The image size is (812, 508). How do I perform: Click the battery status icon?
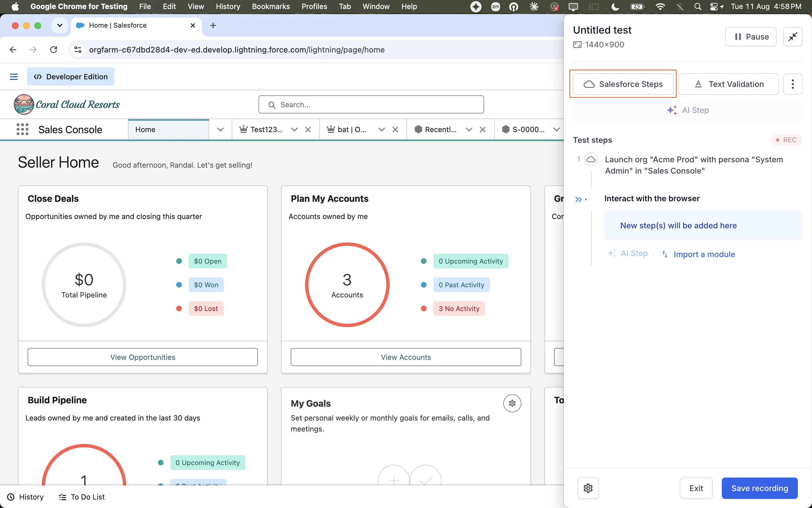(637, 7)
